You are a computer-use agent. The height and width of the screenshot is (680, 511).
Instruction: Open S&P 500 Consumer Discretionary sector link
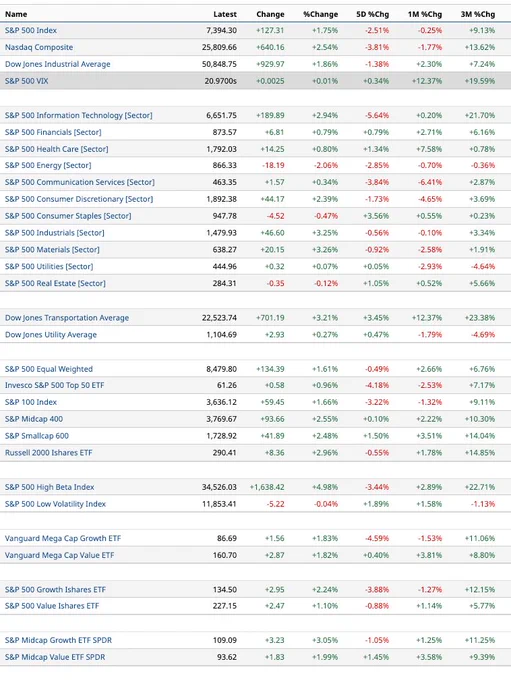(x=79, y=199)
